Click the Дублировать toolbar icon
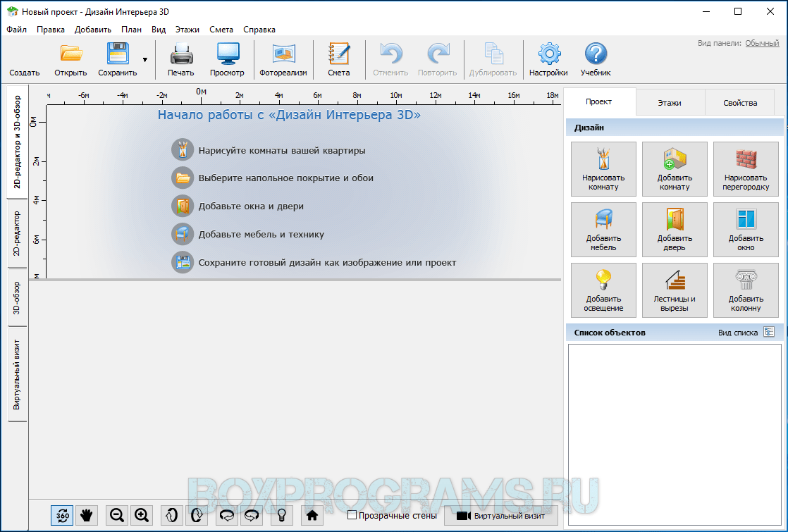 (493, 60)
